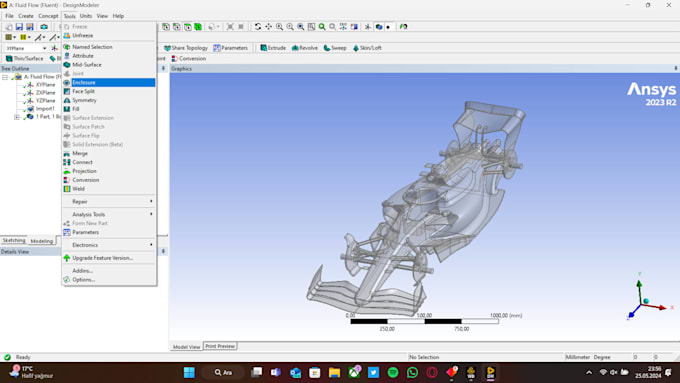
Task: Expand the Electronics submenu
Action: pos(109,245)
